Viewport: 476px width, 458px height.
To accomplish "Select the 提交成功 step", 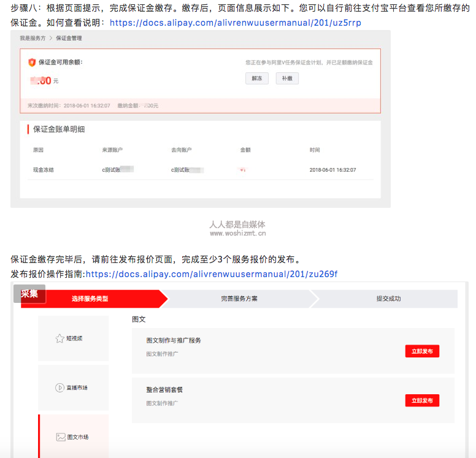I will coord(388,299).
